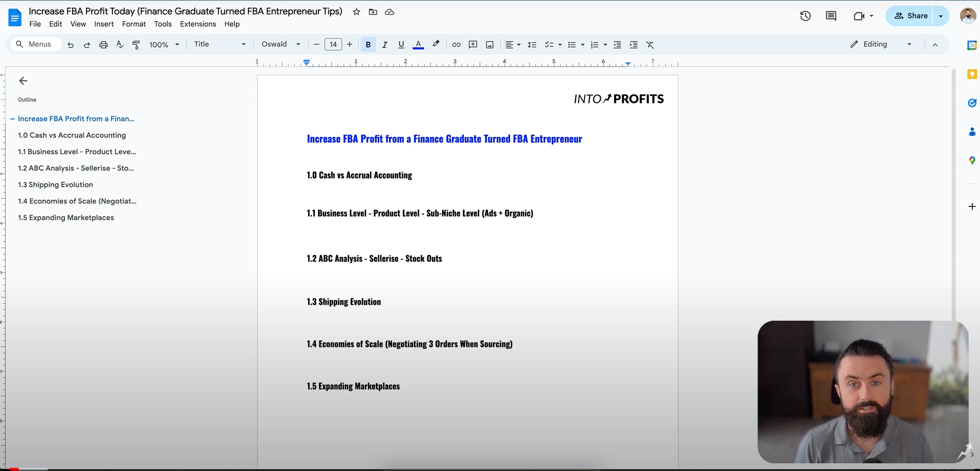980x471 pixels.
Task: Go to 1.5 Expanding Marketplaces outline item
Action: coord(66,218)
